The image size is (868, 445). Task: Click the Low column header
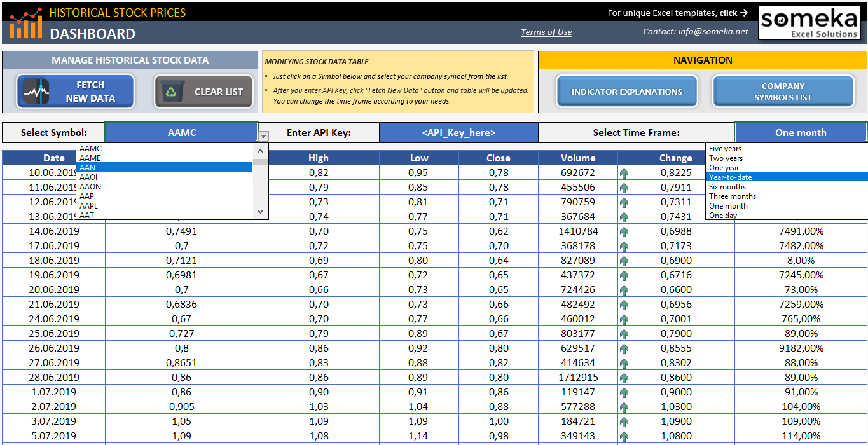(419, 158)
